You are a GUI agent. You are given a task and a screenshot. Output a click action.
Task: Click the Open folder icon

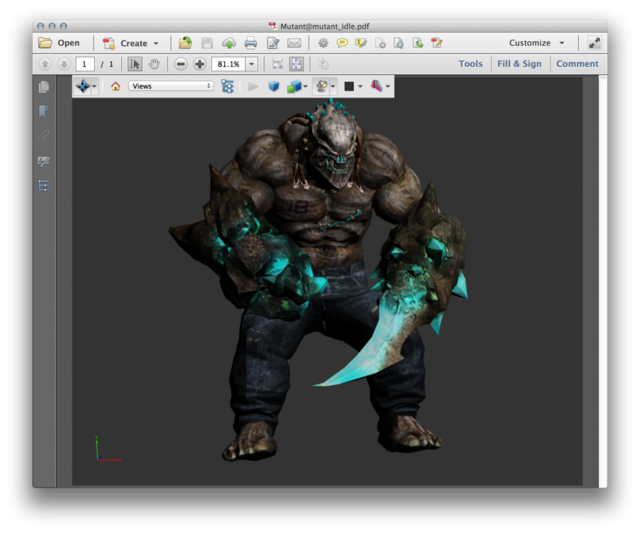click(45, 43)
